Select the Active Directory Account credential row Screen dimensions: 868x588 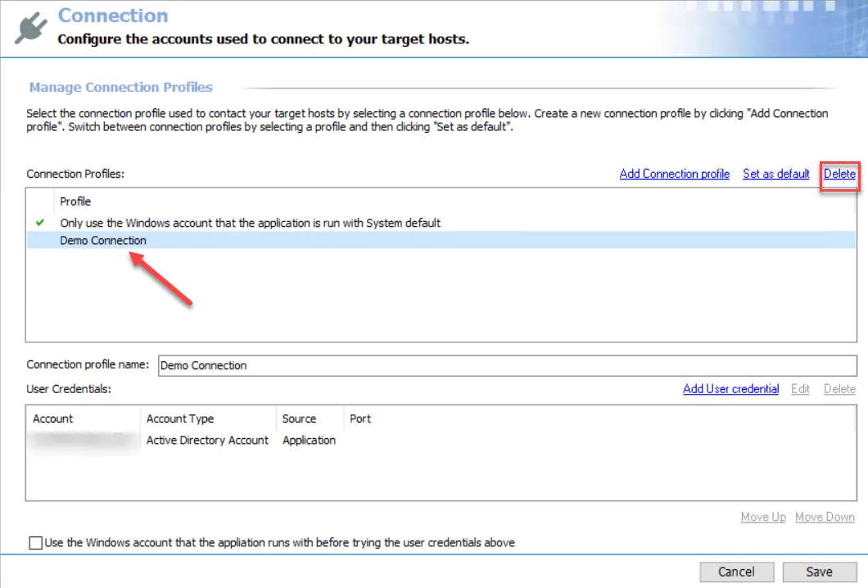point(441,440)
